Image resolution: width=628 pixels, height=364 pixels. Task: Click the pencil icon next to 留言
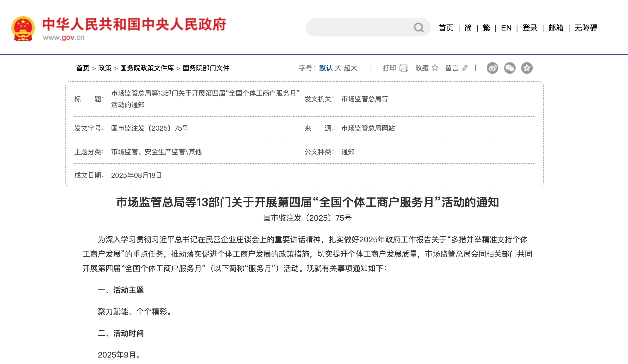(x=465, y=68)
